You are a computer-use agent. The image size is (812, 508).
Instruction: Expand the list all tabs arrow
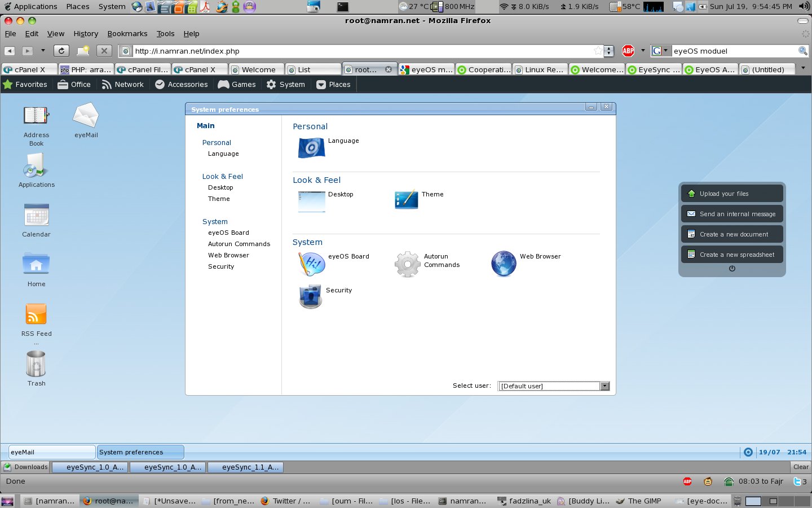803,68
